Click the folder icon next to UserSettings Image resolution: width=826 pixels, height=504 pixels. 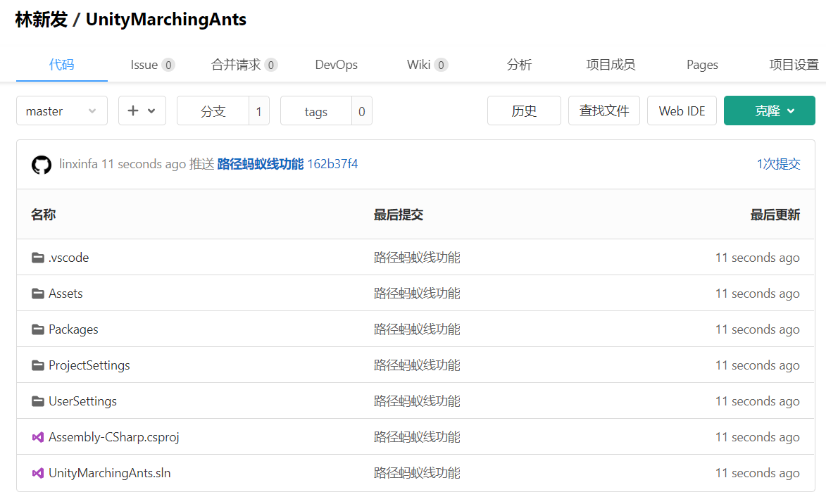tap(38, 401)
